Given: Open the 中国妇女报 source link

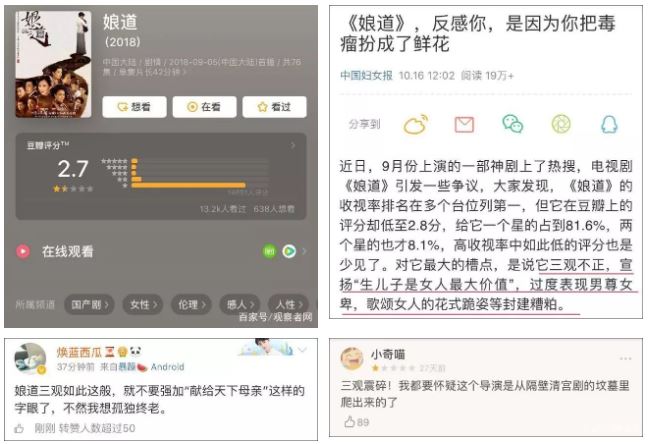Looking at the screenshot, I should tap(366, 75).
